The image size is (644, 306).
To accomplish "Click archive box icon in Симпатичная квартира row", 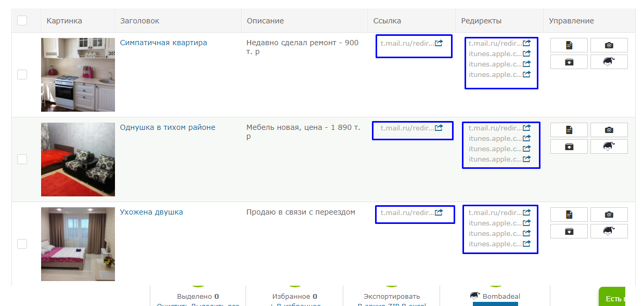I will 569,62.
